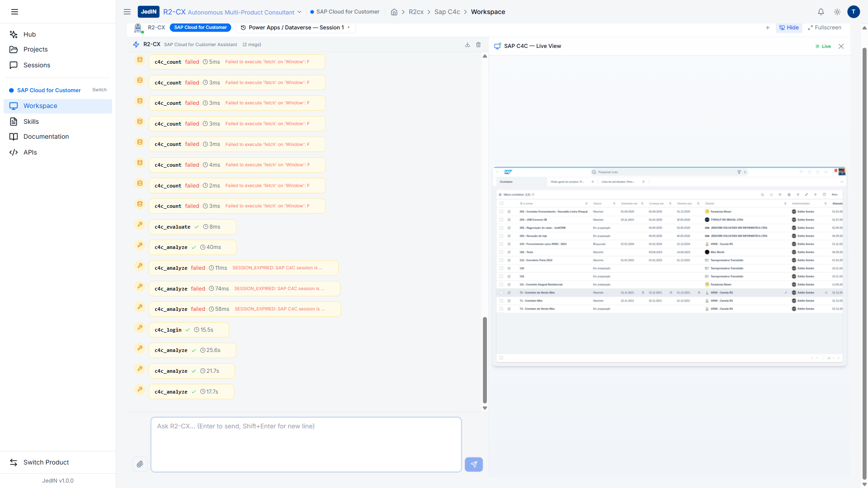Click the Ask R2-CX message input field
The image size is (868, 488).
[306, 444]
